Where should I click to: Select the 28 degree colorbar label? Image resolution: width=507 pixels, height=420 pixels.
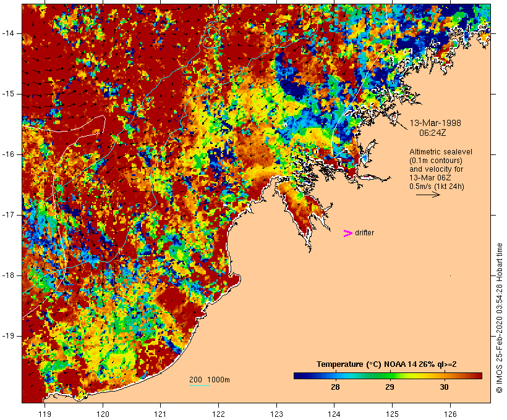click(x=335, y=387)
